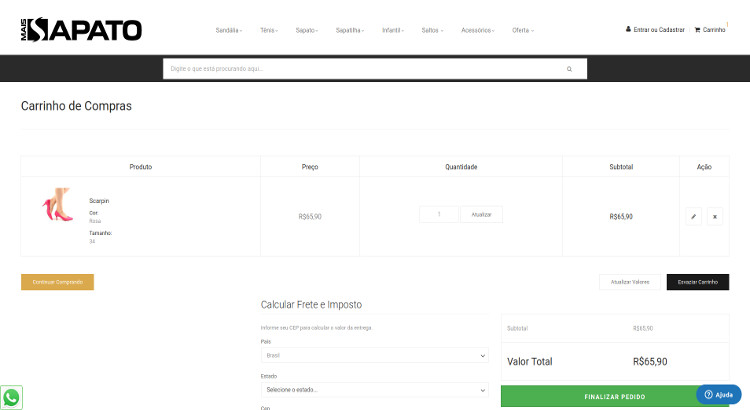Click the pink Scarpin product thumbnail
Image resolution: width=750 pixels, height=410 pixels.
point(57,205)
